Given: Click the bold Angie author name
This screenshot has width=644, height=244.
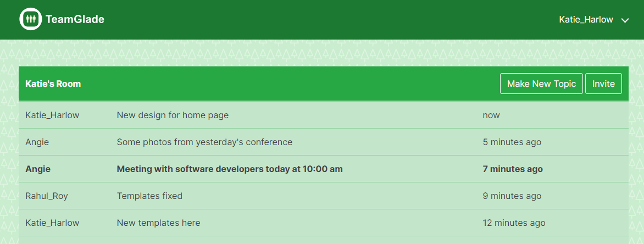Looking at the screenshot, I should coord(38,169).
